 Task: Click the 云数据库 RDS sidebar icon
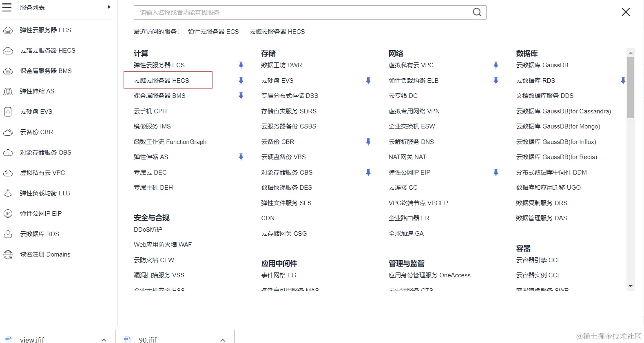coord(8,234)
